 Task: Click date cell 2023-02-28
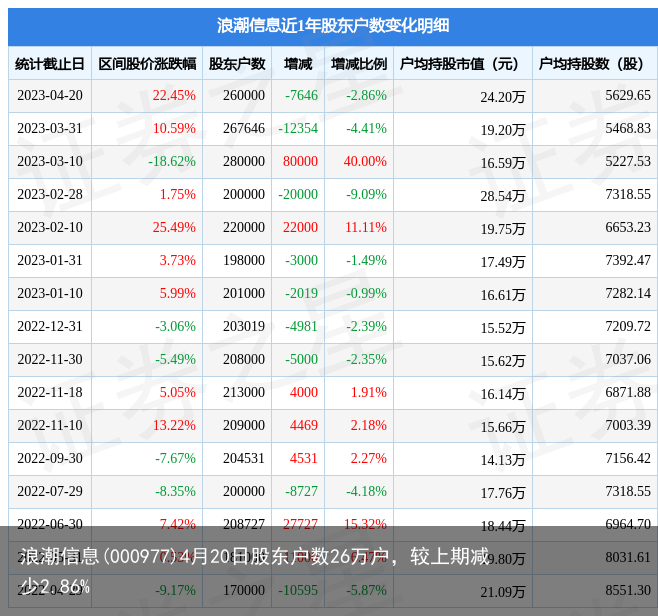click(50, 194)
